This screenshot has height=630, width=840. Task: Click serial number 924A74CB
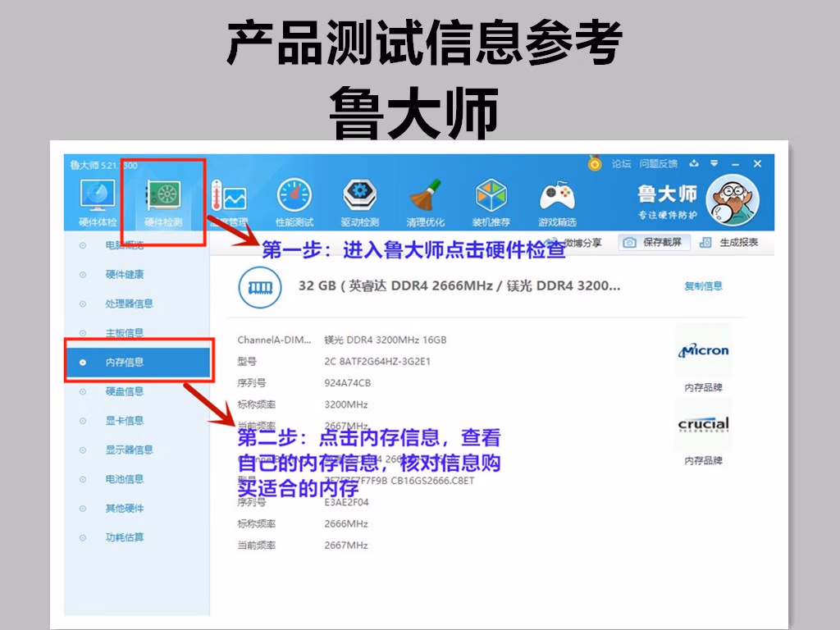click(347, 383)
